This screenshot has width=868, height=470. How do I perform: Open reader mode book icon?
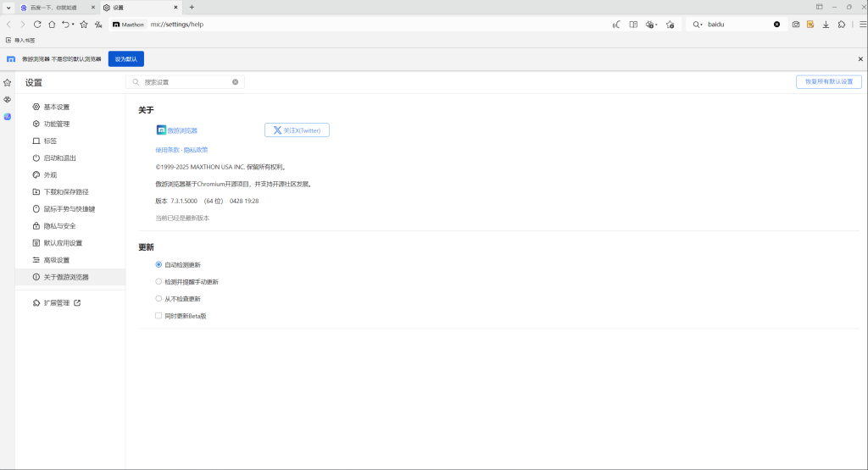(x=633, y=25)
